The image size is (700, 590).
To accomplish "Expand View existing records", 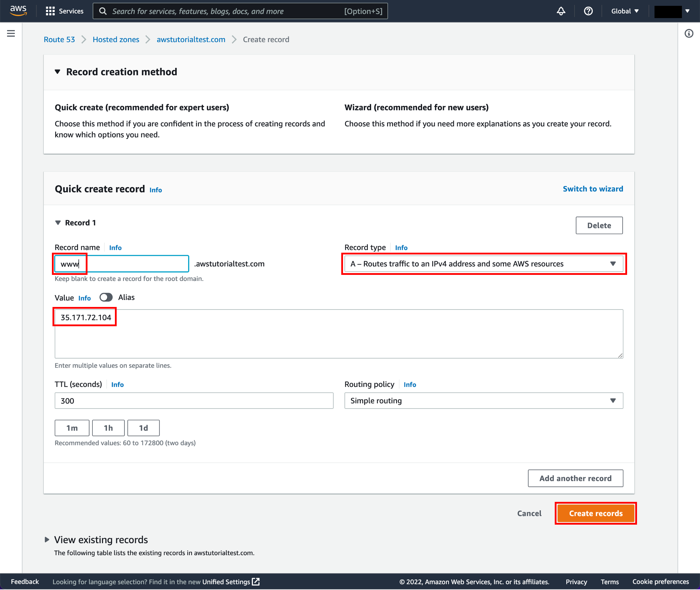I will [x=47, y=540].
